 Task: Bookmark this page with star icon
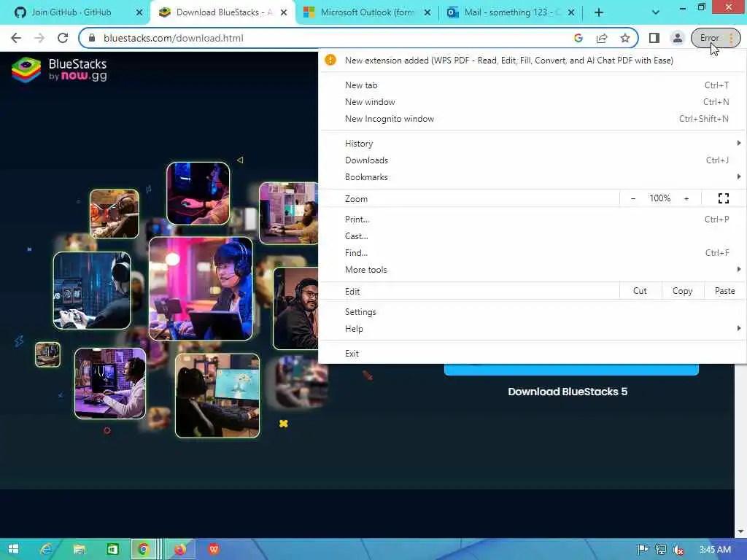click(x=625, y=38)
